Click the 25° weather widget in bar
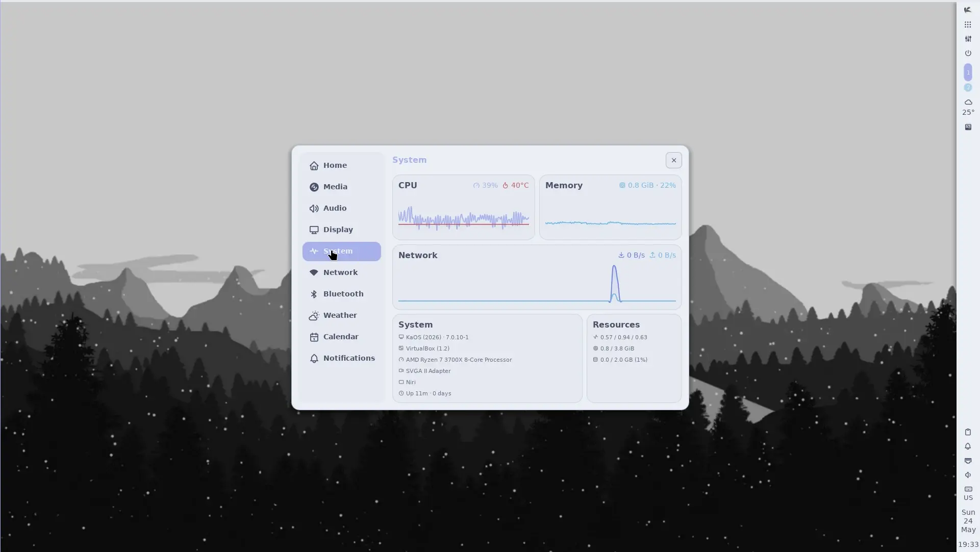 [968, 107]
